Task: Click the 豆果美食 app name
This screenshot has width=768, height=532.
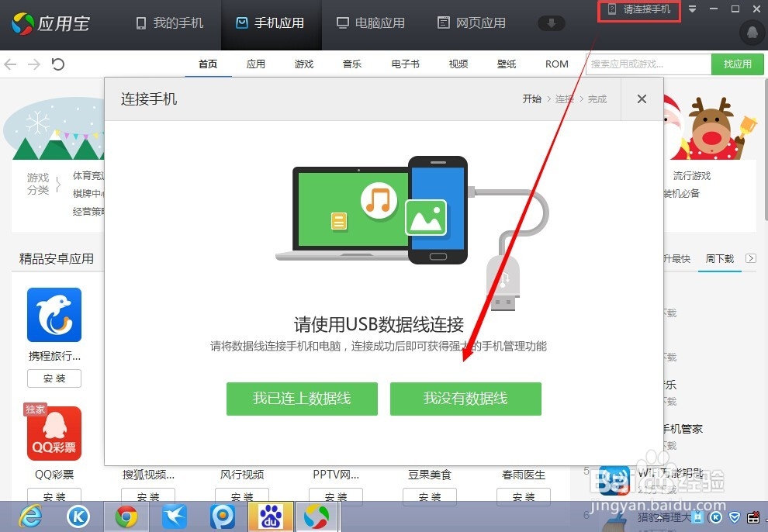Action: click(430, 475)
